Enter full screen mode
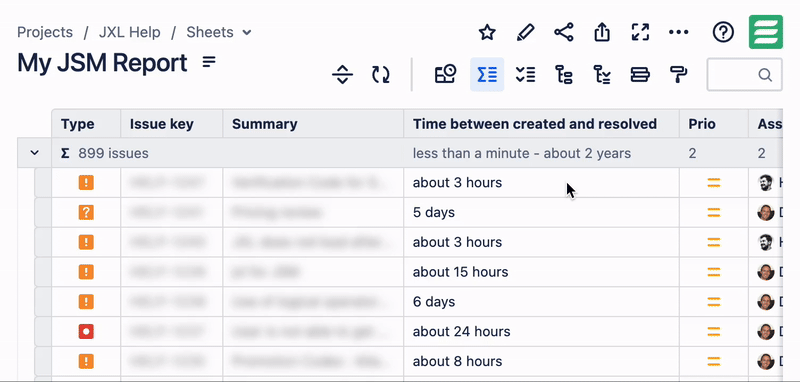 pos(640,33)
